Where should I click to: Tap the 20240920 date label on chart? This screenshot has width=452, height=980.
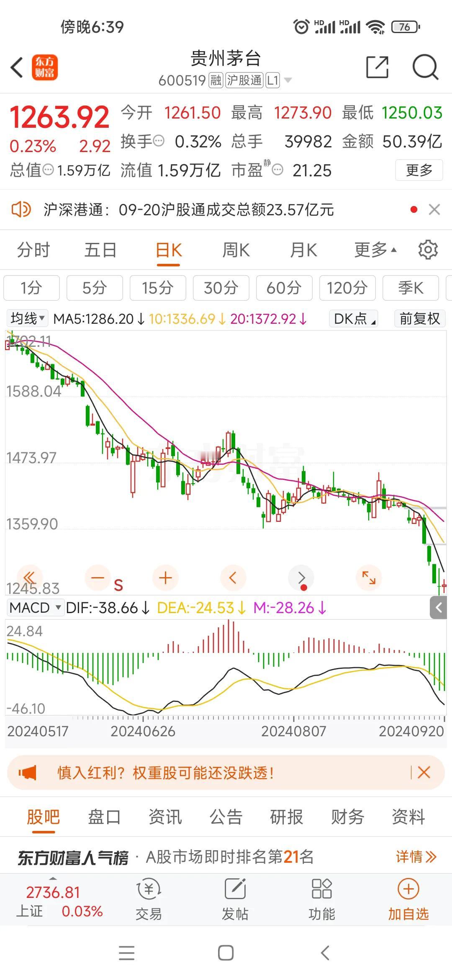[411, 731]
